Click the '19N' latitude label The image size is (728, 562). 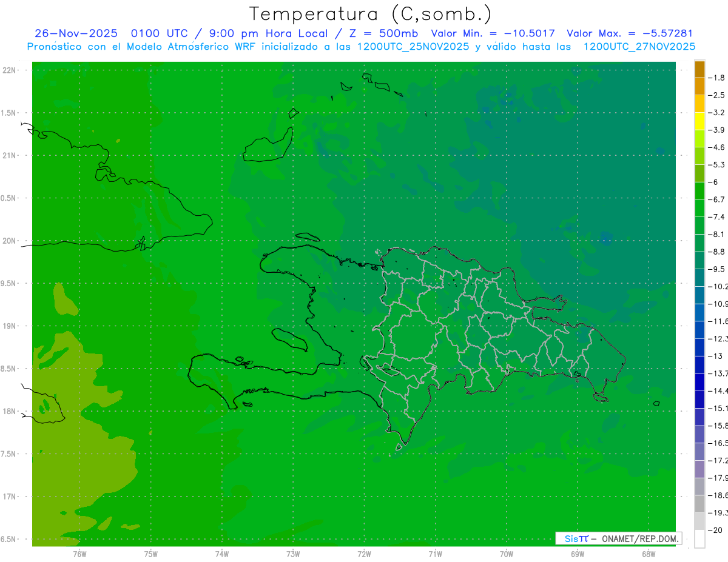point(8,326)
